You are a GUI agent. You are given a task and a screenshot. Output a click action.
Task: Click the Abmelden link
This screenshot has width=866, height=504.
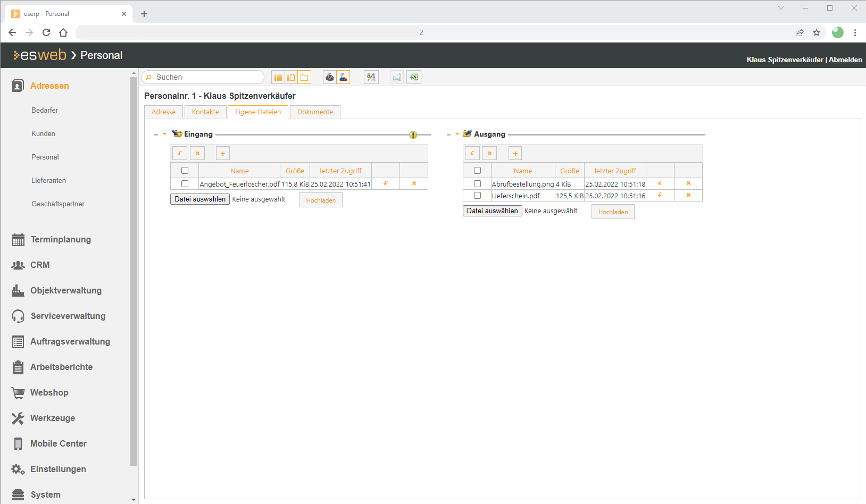pos(845,60)
